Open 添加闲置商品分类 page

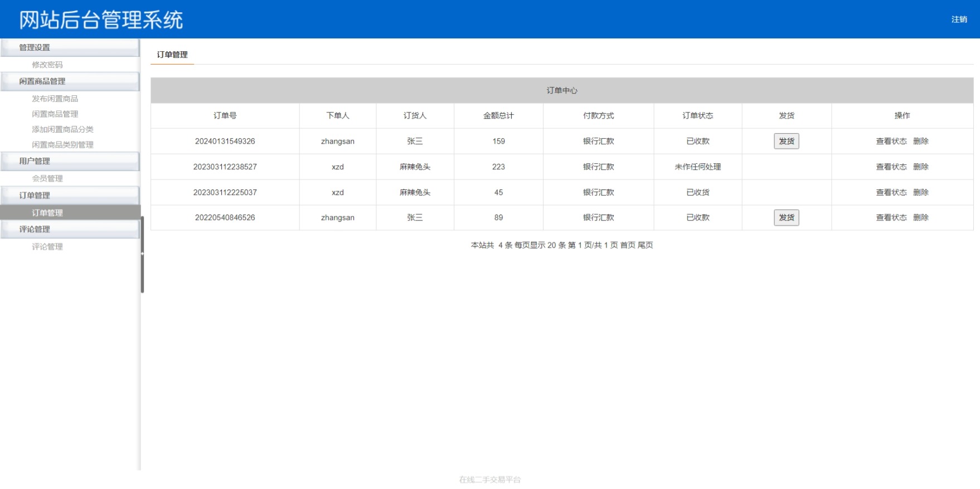point(62,129)
